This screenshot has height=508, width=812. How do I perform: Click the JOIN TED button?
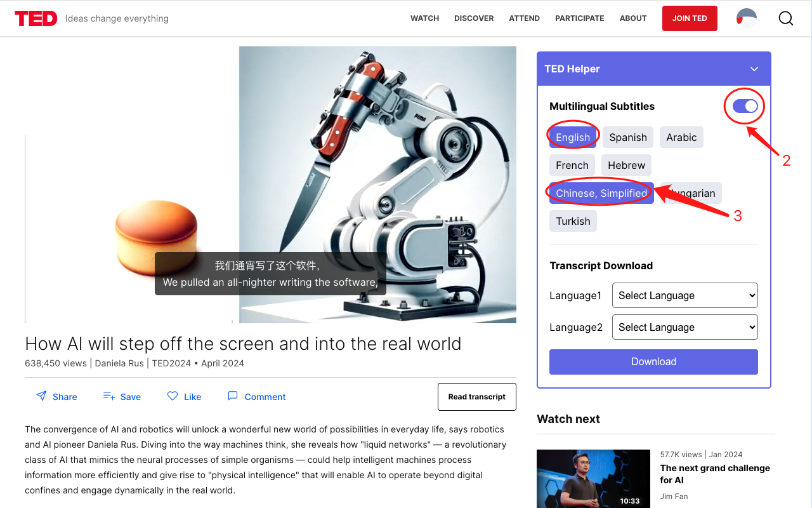tap(690, 18)
